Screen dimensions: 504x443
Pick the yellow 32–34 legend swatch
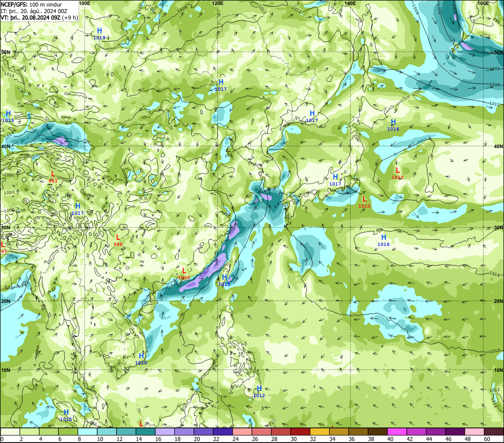(x=320, y=431)
